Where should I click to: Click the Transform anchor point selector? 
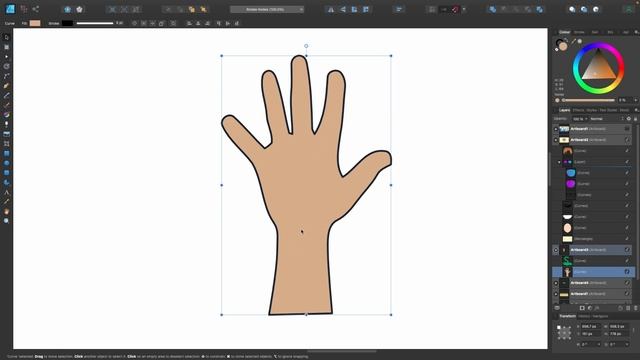(x=564, y=333)
